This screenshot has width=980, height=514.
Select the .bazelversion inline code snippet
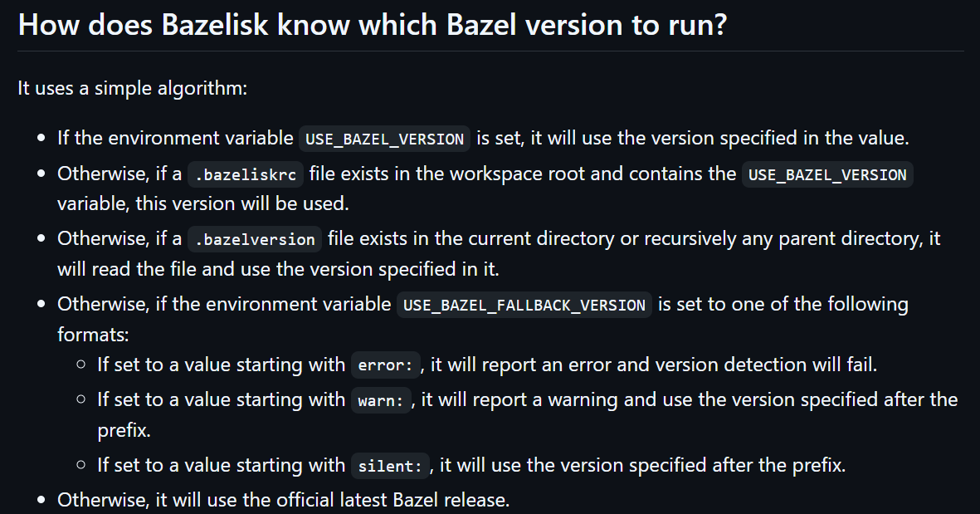pos(255,239)
